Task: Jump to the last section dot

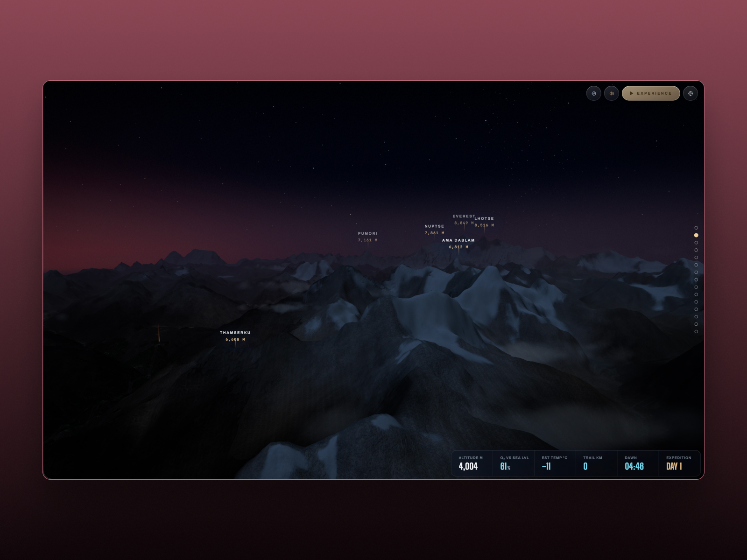Action: pos(696,332)
